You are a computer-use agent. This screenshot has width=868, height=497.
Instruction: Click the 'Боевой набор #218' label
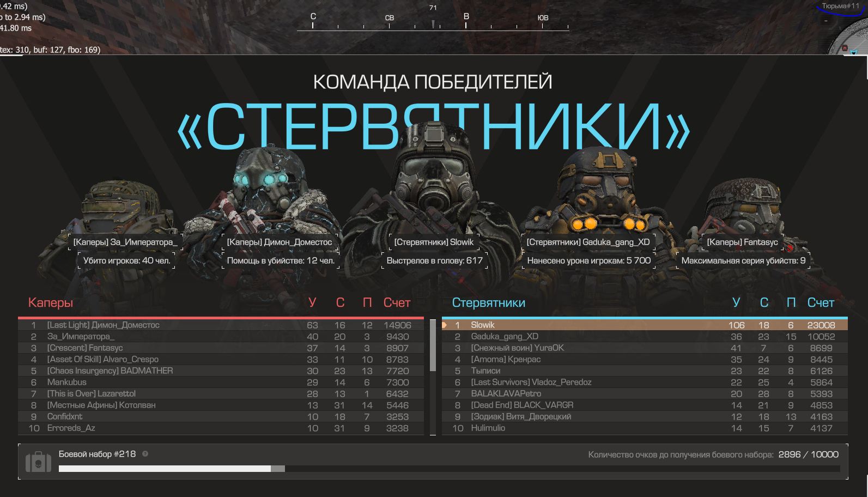[x=97, y=454]
